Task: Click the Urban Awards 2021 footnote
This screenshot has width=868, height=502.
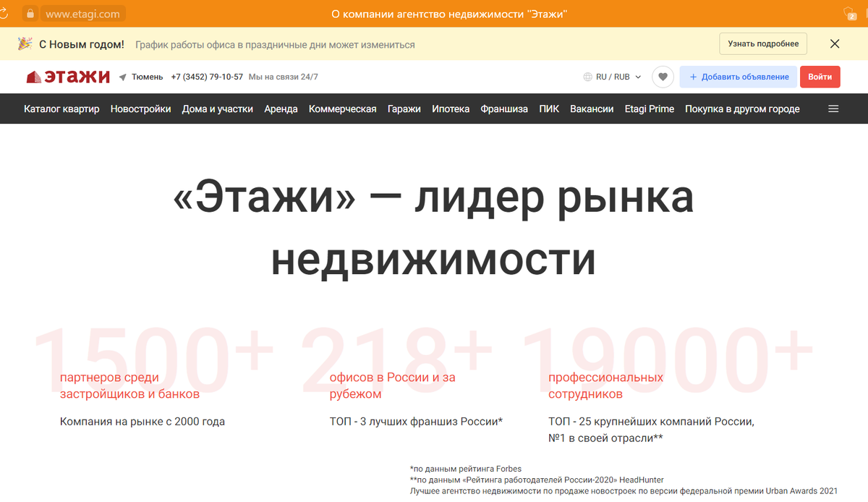Action: click(x=624, y=491)
